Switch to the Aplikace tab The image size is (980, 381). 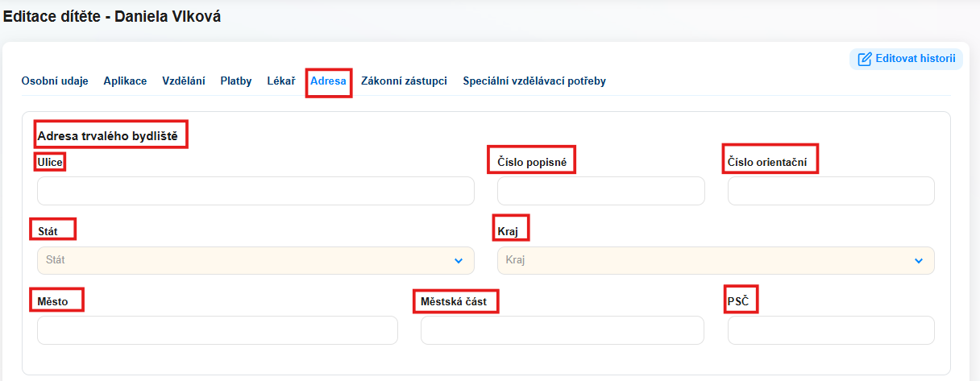point(125,81)
